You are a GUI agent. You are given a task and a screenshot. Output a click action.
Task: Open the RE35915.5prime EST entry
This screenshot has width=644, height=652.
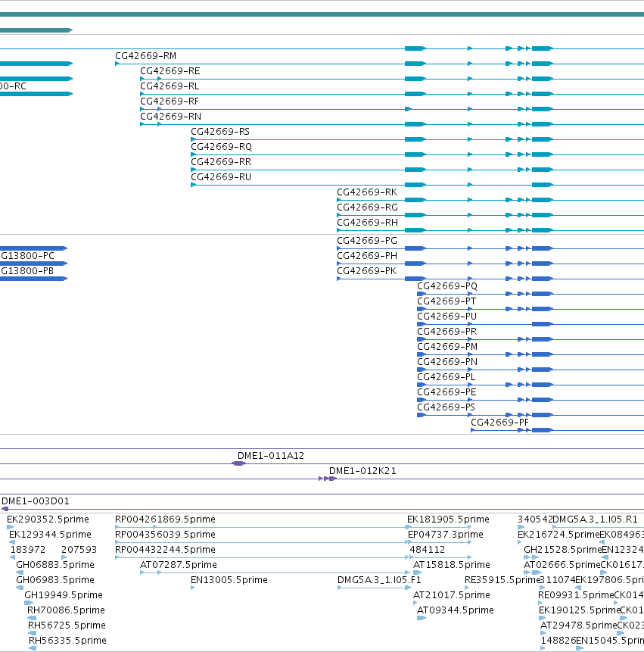(x=502, y=579)
